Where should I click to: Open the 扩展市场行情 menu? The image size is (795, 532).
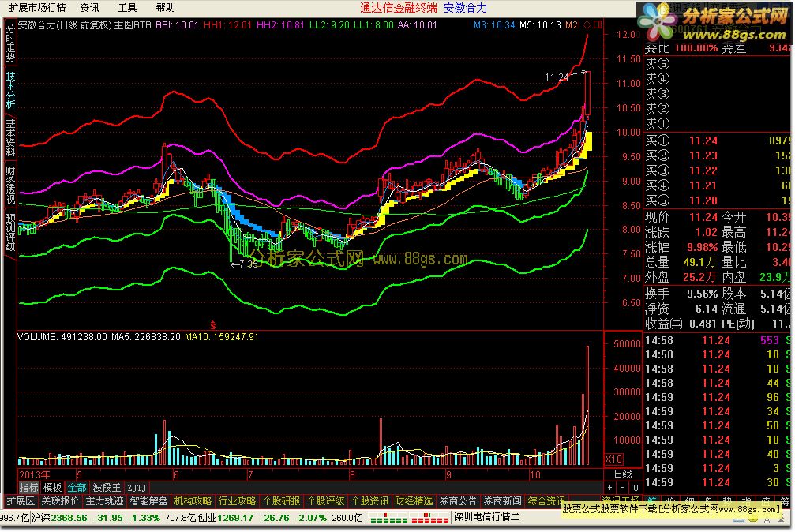38,8
